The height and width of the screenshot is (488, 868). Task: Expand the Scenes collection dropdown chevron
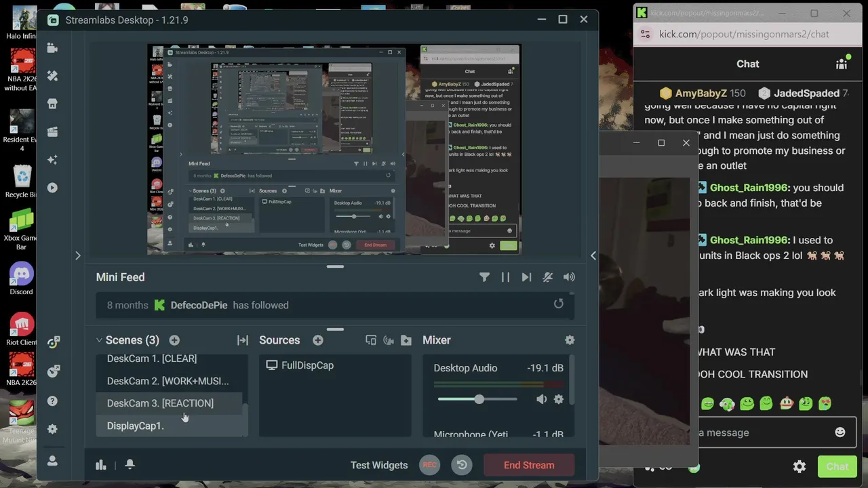tap(99, 340)
